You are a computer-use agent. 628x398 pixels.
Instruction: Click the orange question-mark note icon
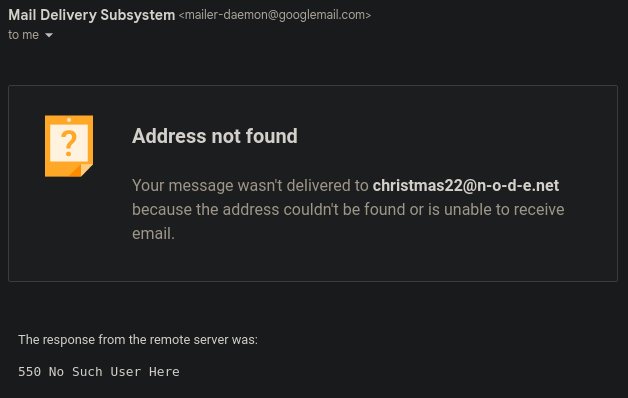69,146
